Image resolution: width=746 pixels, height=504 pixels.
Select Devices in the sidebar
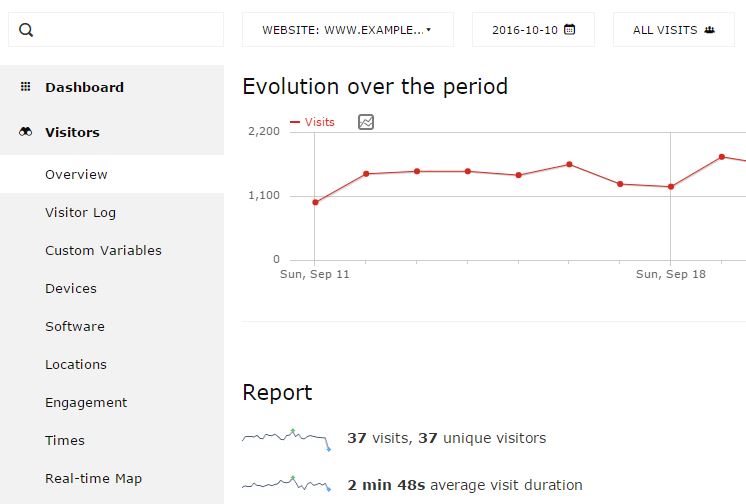click(x=71, y=288)
